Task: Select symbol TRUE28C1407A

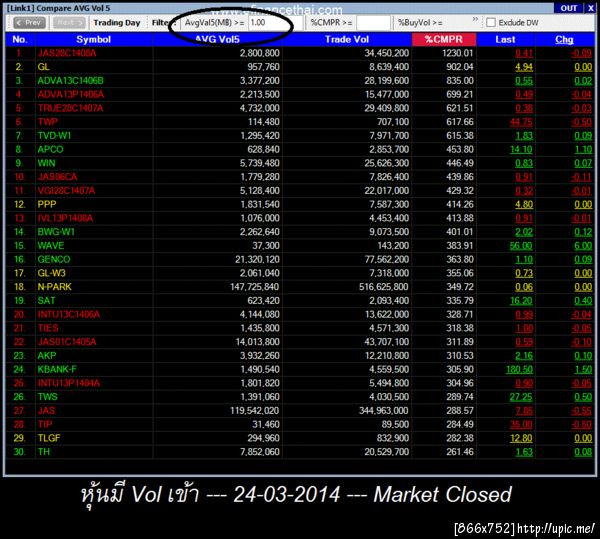Action: click(x=70, y=108)
